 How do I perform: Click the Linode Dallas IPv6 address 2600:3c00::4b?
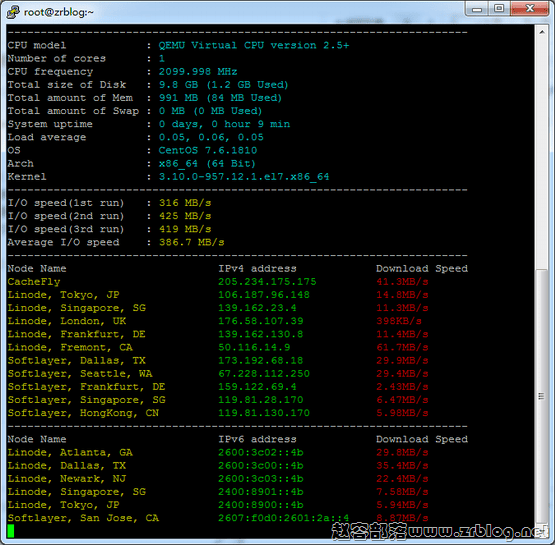pos(261,466)
